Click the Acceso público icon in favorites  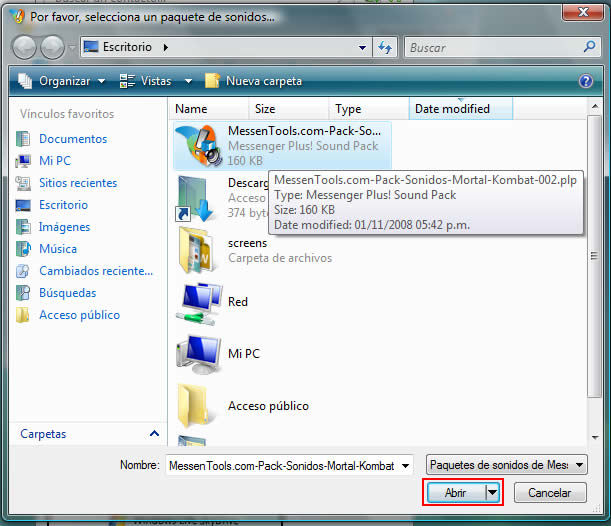[x=23, y=315]
